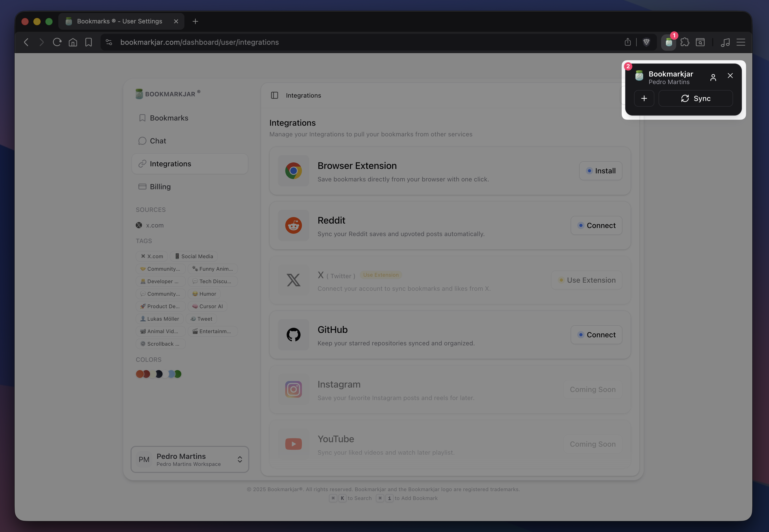769x532 pixels.
Task: Open site settings control in address bar
Action: tap(109, 42)
